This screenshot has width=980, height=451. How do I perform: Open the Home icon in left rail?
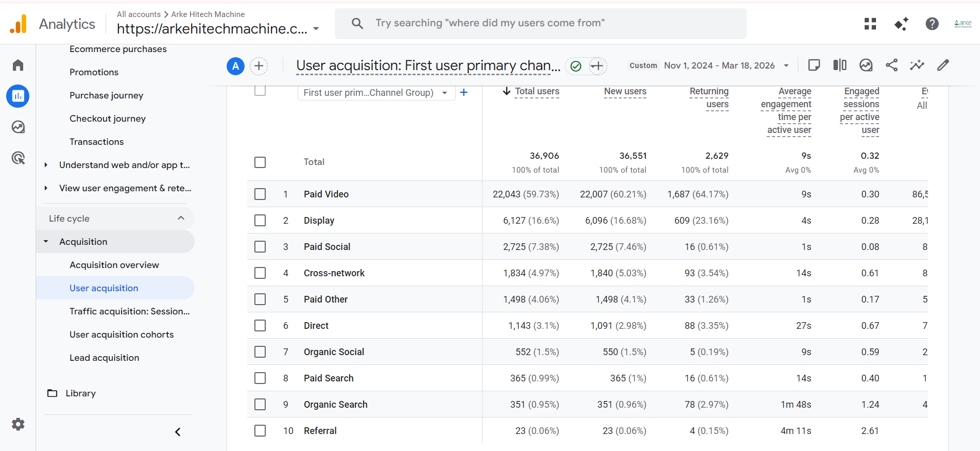(x=18, y=65)
